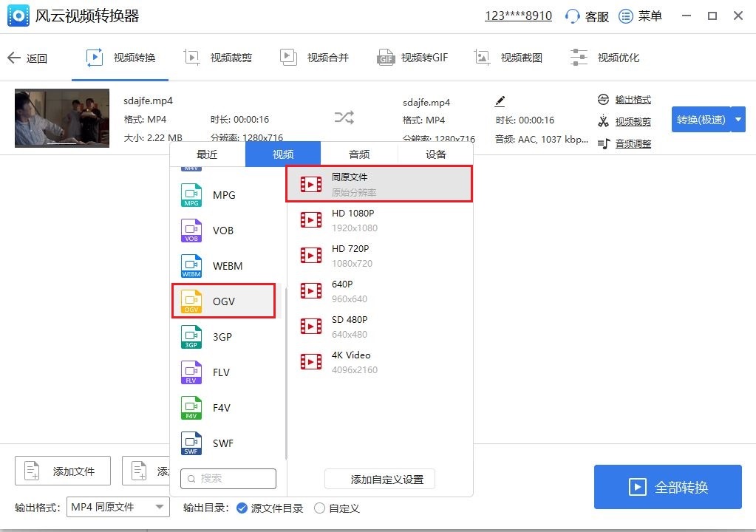The width and height of the screenshot is (756, 532).
Task: Click the app logo icon in title bar
Action: (18, 16)
